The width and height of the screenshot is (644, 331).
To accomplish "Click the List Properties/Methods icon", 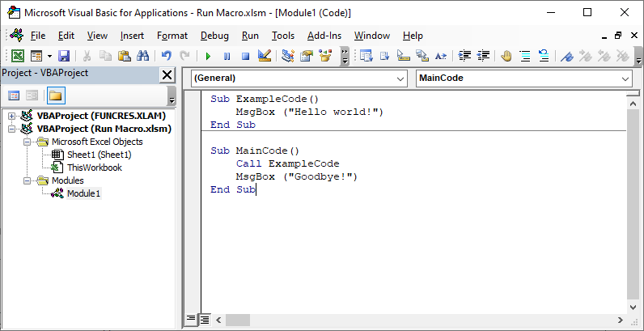I will click(366, 56).
